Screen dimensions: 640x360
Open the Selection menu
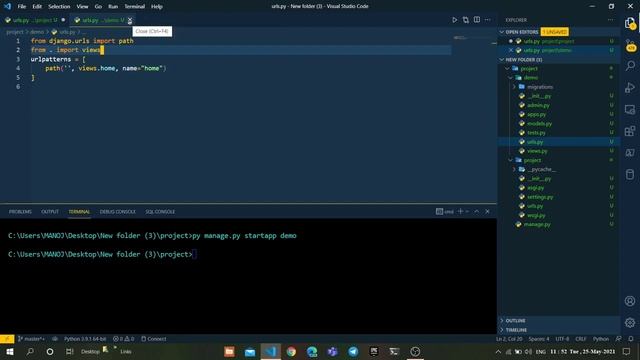[x=59, y=7]
